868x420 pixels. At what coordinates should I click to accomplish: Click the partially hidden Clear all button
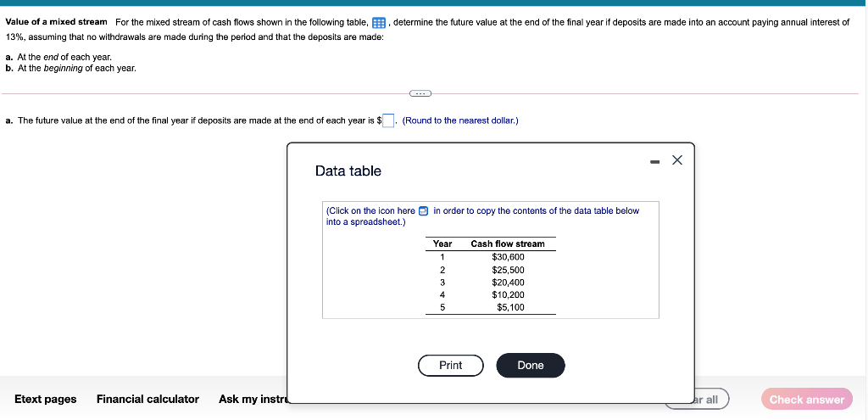711,399
